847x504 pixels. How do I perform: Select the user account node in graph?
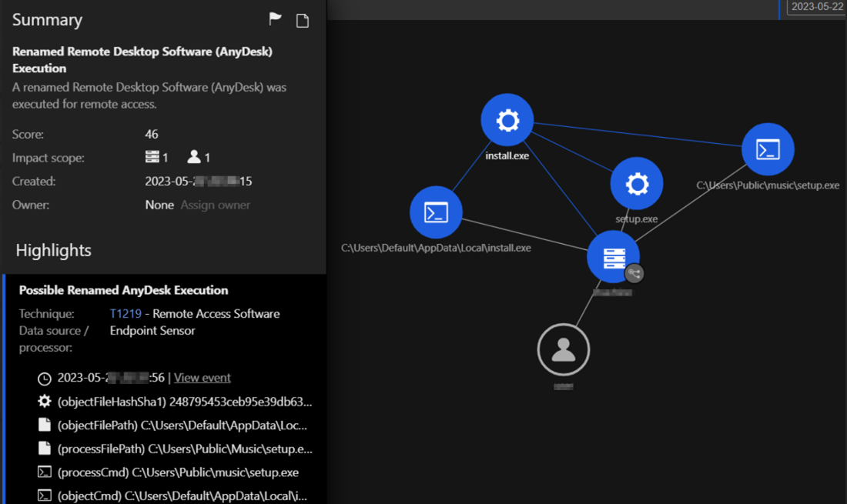(564, 350)
